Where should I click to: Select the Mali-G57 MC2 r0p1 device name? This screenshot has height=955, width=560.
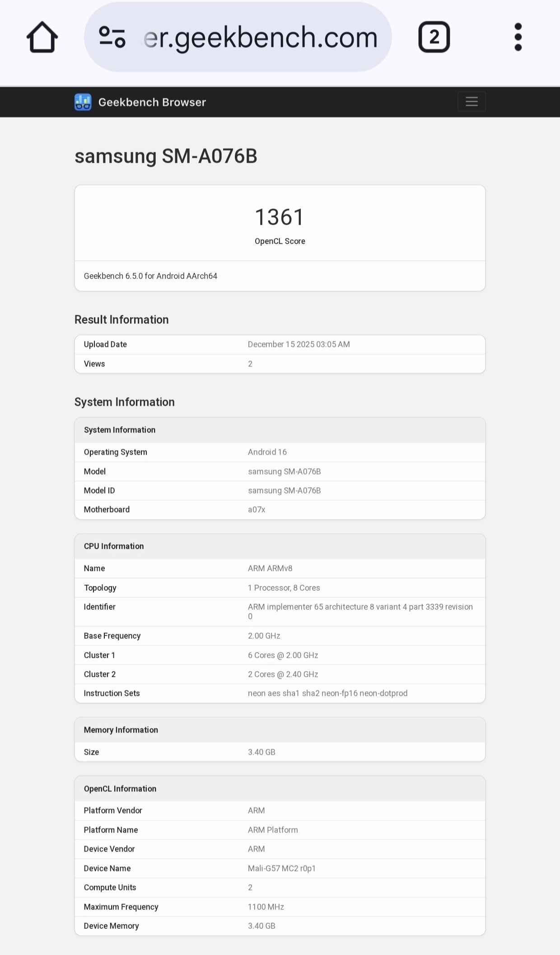point(281,868)
